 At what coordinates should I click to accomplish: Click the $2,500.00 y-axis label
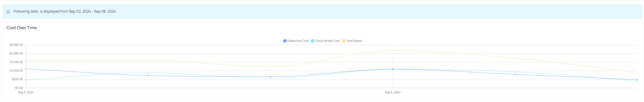tap(16, 45)
